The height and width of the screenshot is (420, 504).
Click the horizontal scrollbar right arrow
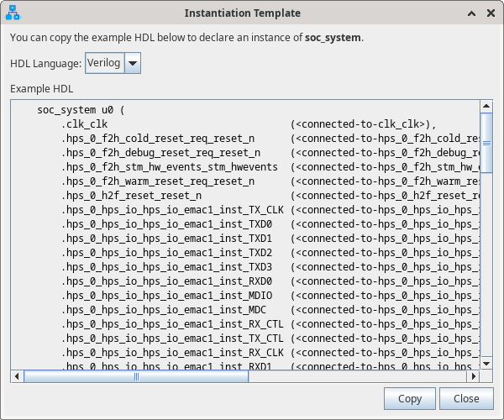click(x=473, y=376)
